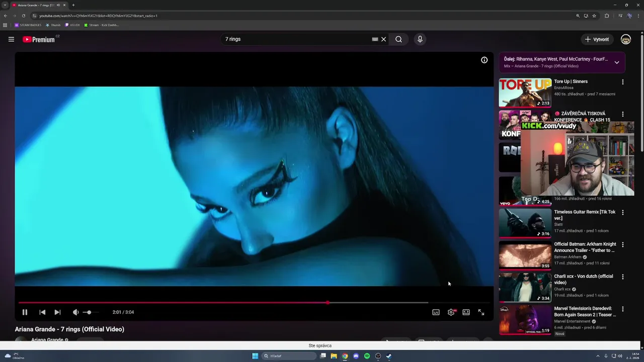The image size is (644, 362).
Task: Open Charli xcx Von dutch thumbnail
Action: (525, 287)
